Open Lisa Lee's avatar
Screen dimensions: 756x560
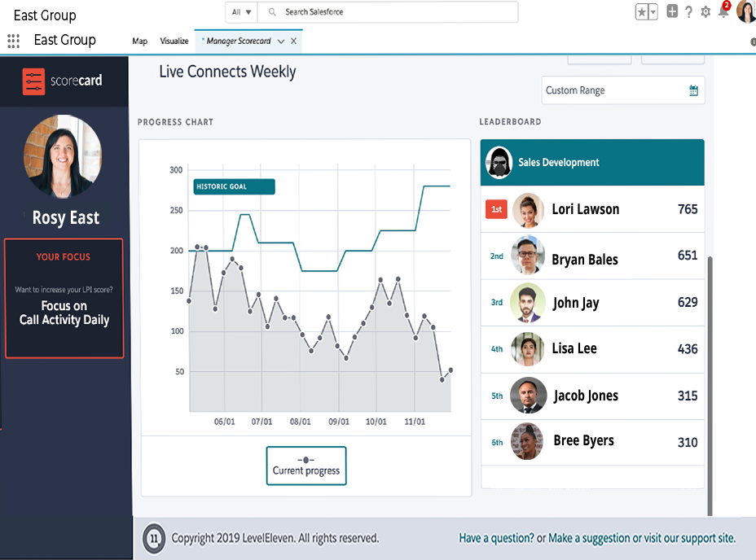coord(527,349)
